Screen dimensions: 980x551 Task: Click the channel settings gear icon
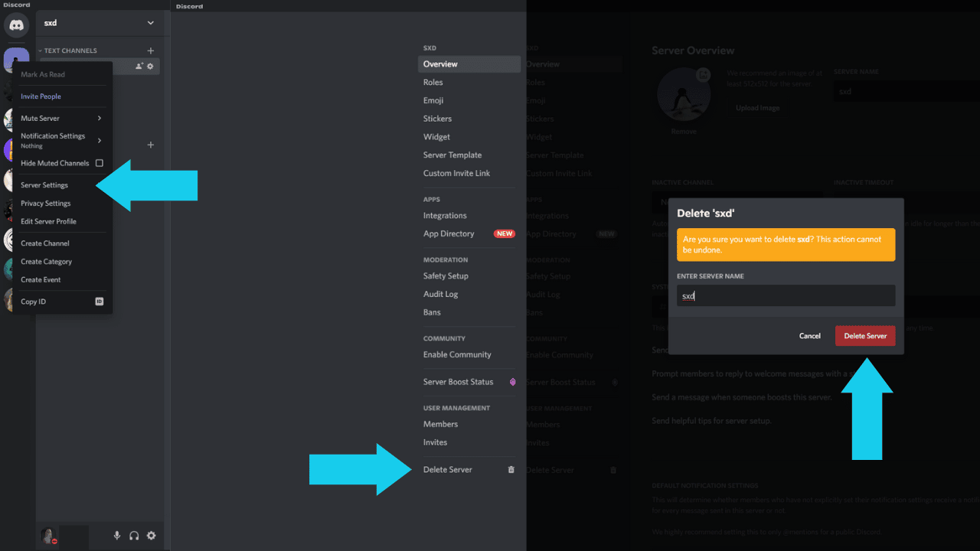pos(150,67)
